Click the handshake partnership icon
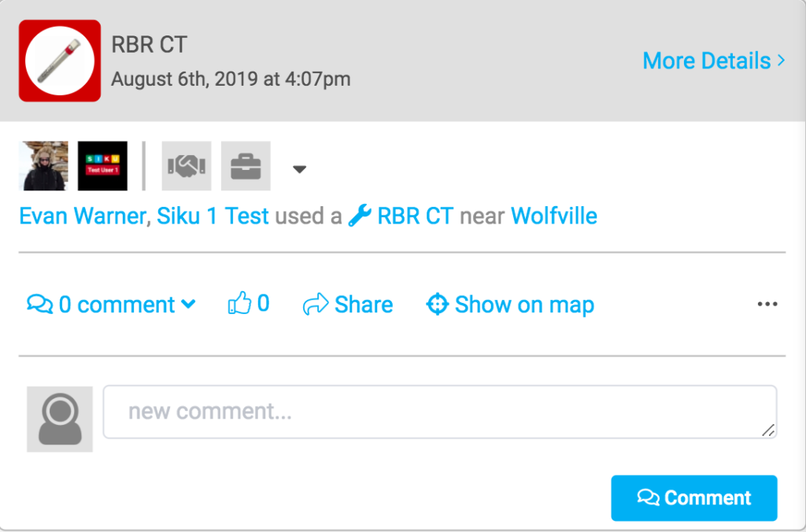The width and height of the screenshot is (806, 532). coord(187,166)
